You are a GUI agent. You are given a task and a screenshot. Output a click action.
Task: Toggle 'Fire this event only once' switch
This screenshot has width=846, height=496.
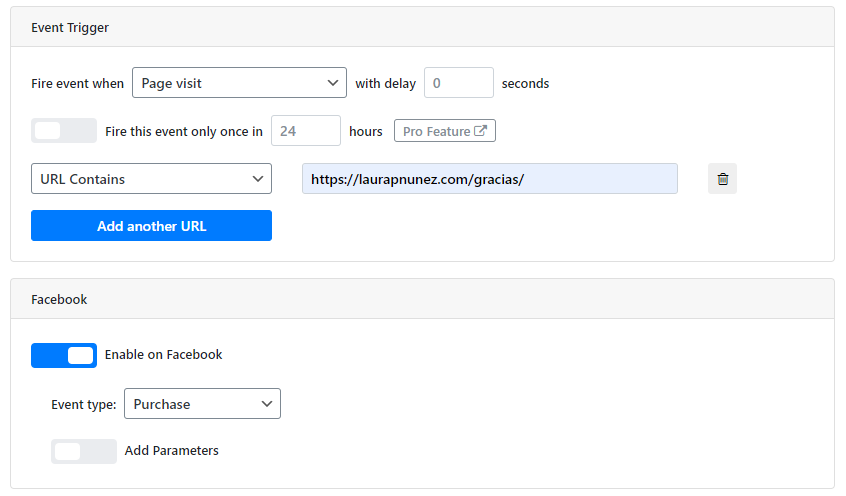[64, 131]
